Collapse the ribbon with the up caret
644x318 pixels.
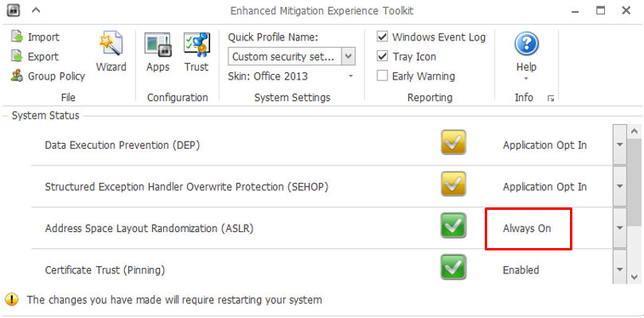pyautogui.click(x=36, y=10)
